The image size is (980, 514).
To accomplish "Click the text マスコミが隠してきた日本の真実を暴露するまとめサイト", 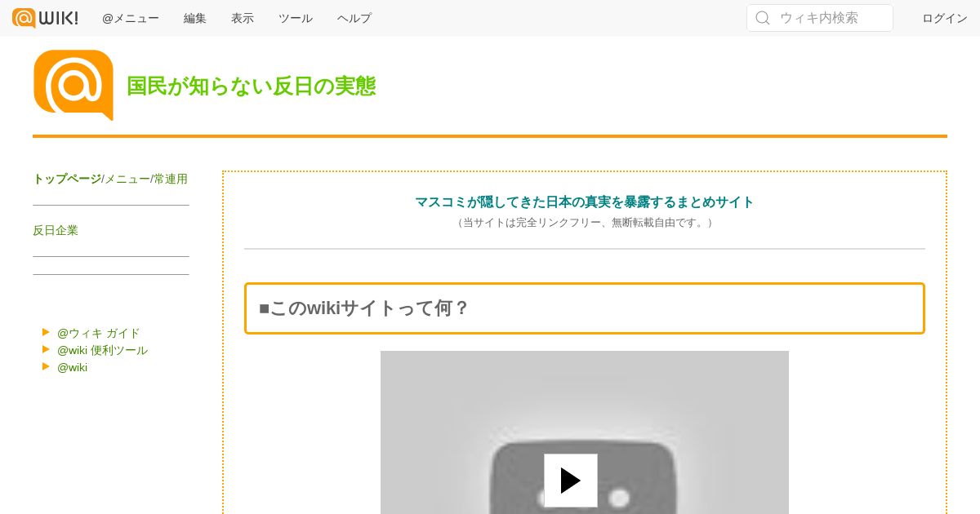I will coord(585,202).
